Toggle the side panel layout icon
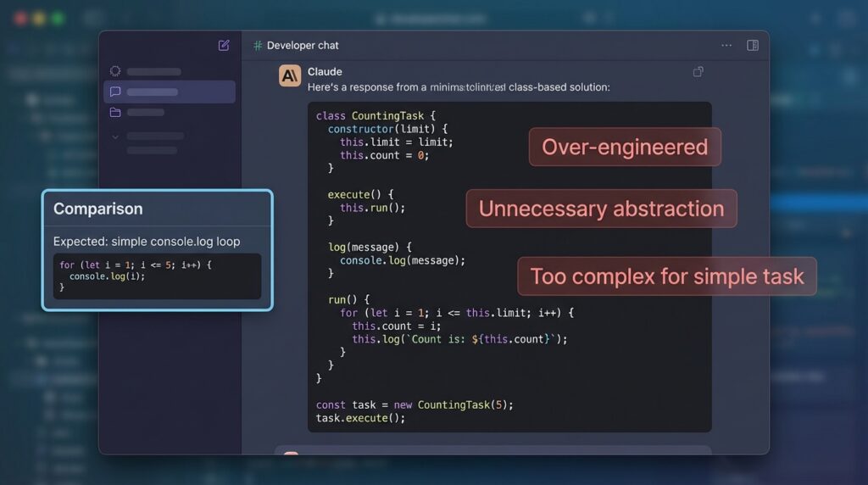Image resolution: width=868 pixels, height=485 pixels. coord(753,46)
